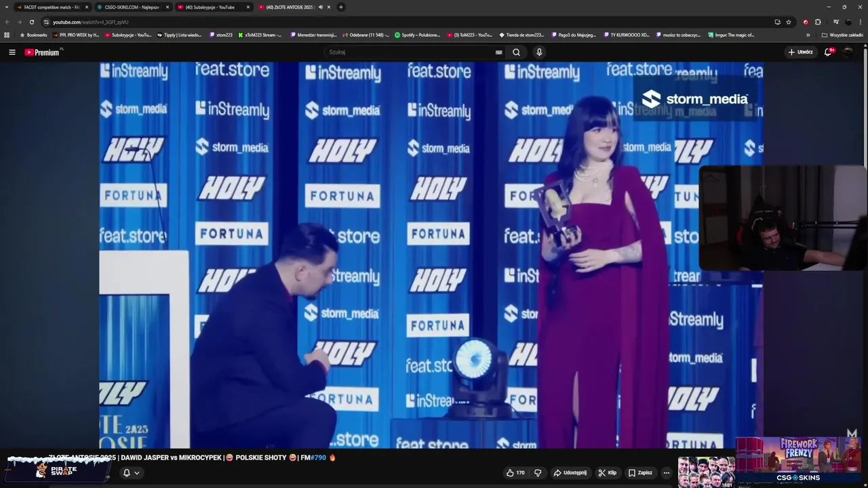Open the apps grid in bookmarks bar
The image size is (868, 488).
pyautogui.click(x=7, y=35)
